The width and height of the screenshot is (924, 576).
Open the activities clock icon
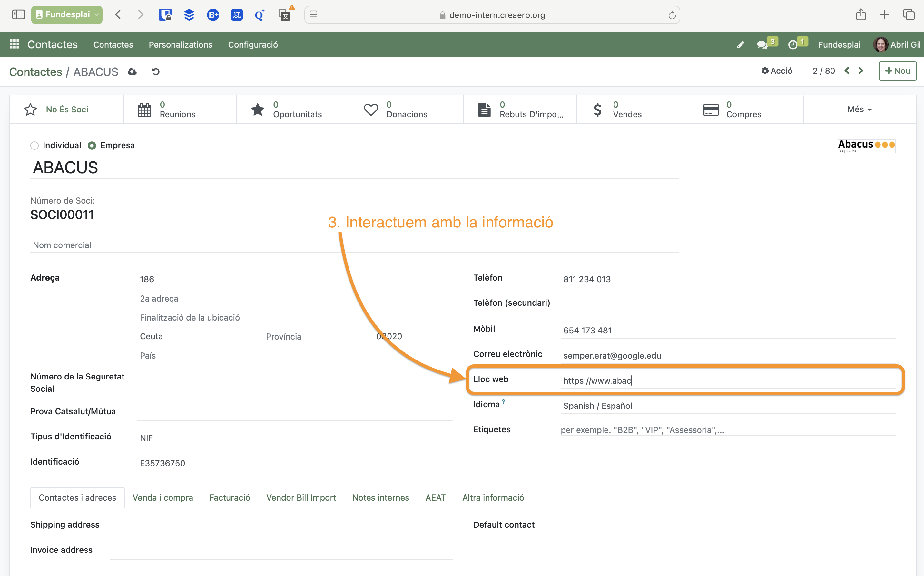(792, 44)
